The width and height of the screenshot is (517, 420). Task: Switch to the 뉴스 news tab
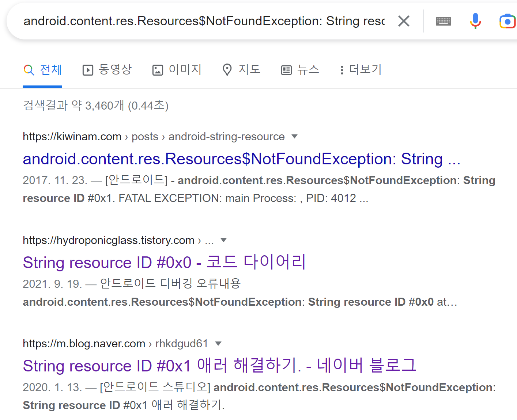300,69
